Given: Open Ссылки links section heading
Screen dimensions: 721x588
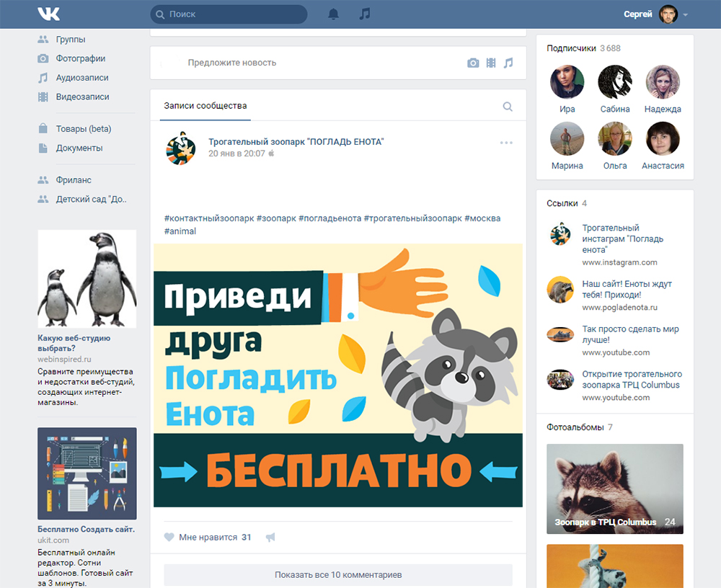Looking at the screenshot, I should point(562,203).
